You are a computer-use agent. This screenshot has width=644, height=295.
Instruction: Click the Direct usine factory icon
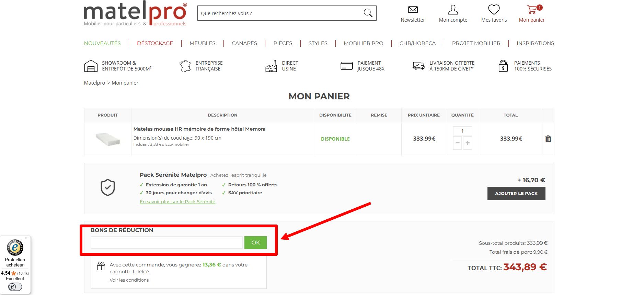[271, 66]
